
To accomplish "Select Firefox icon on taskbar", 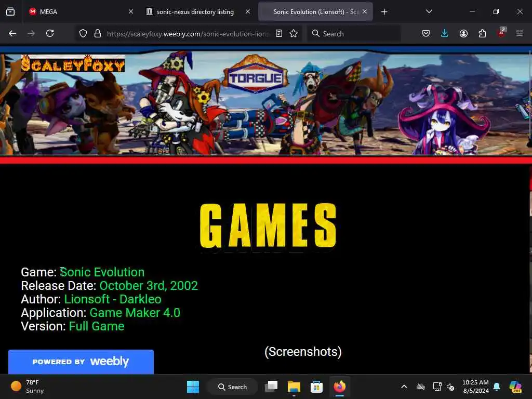I will point(339,387).
